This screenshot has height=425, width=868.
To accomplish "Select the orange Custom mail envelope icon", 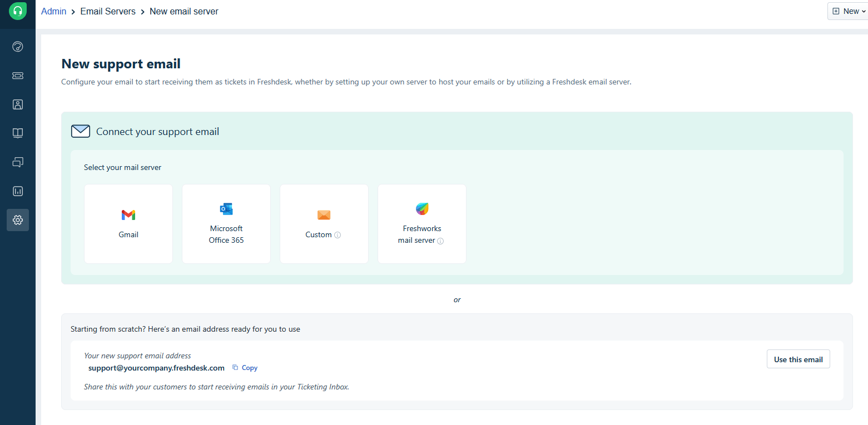I will tap(324, 215).
